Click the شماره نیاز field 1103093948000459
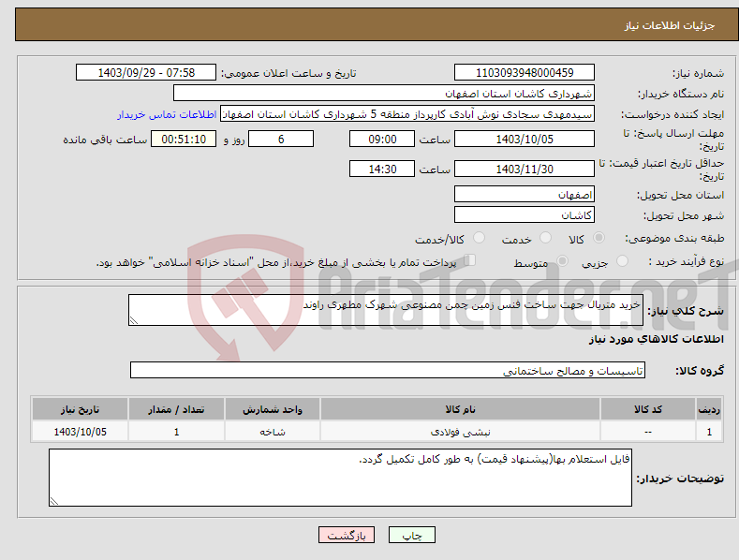 (x=525, y=73)
